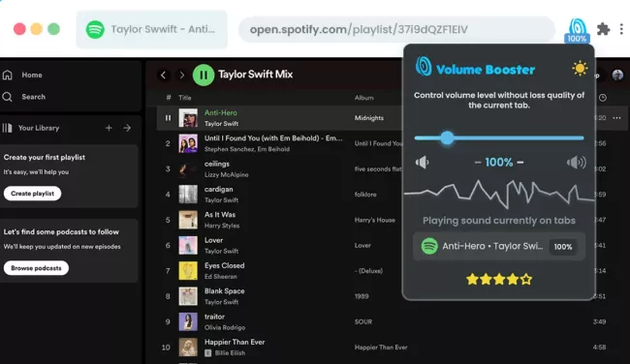The width and height of the screenshot is (630, 364).
Task: Expand library with the arrow icon
Action: (127, 128)
